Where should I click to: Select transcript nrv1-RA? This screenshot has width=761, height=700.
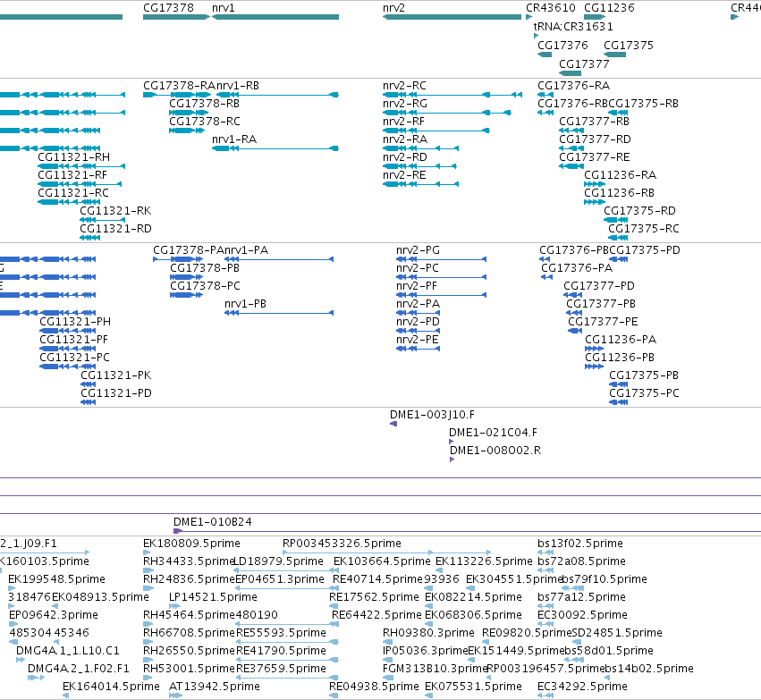(x=275, y=148)
